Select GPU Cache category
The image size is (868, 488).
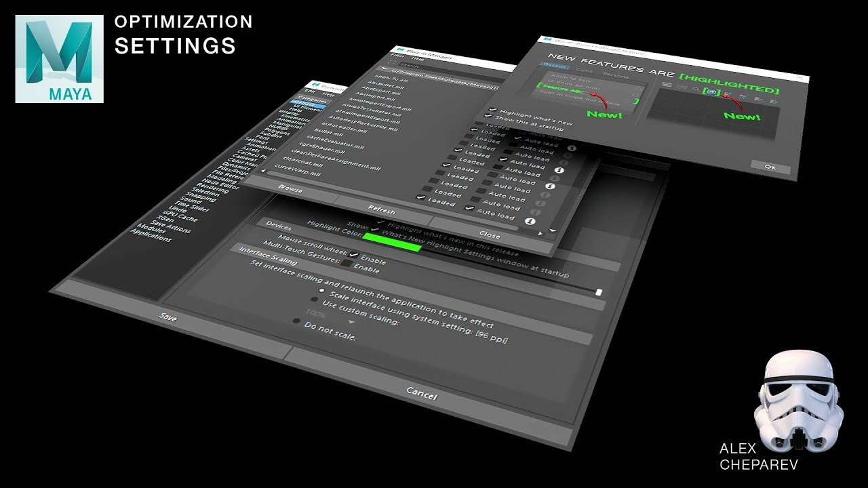(180, 216)
